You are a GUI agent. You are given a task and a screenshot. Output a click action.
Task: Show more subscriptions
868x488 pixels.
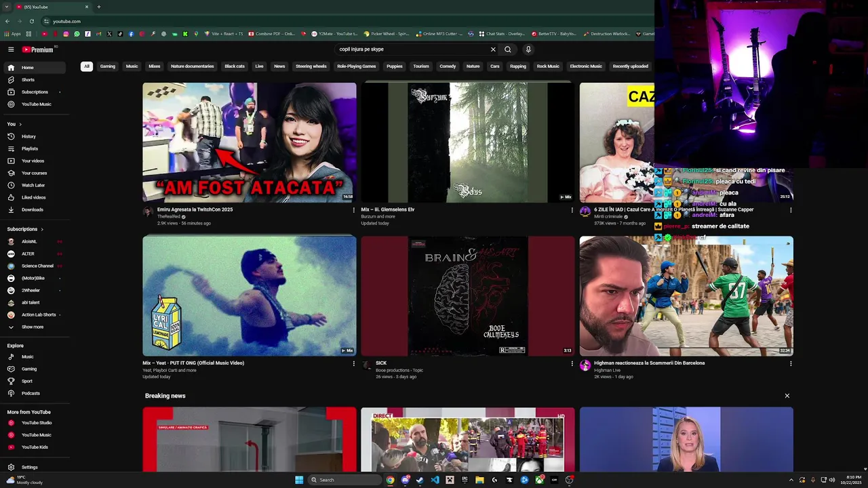coord(34,327)
